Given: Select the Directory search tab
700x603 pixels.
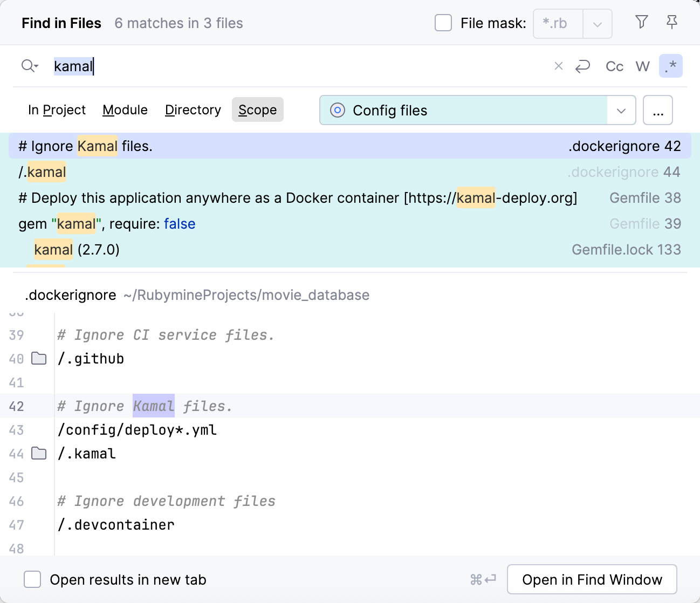Looking at the screenshot, I should [x=193, y=109].
